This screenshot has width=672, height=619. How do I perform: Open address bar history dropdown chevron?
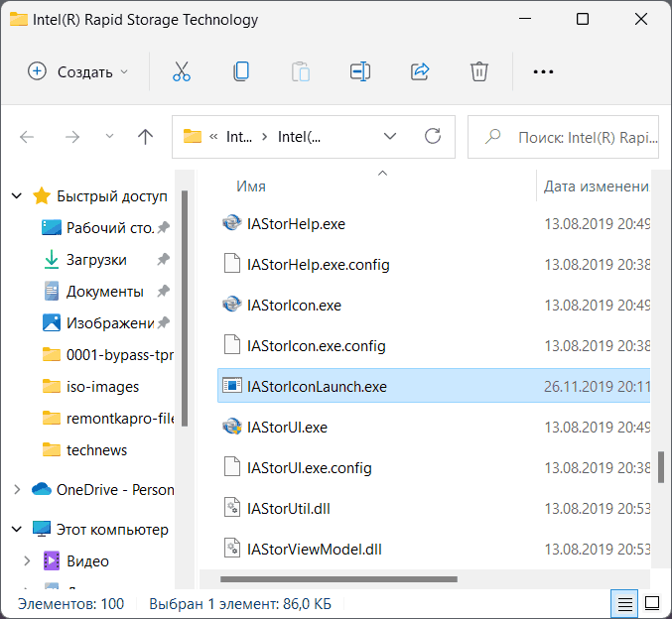pos(389,137)
